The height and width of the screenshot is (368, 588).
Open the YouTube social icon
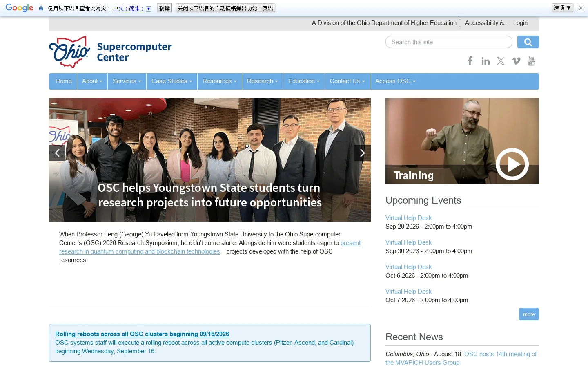531,61
